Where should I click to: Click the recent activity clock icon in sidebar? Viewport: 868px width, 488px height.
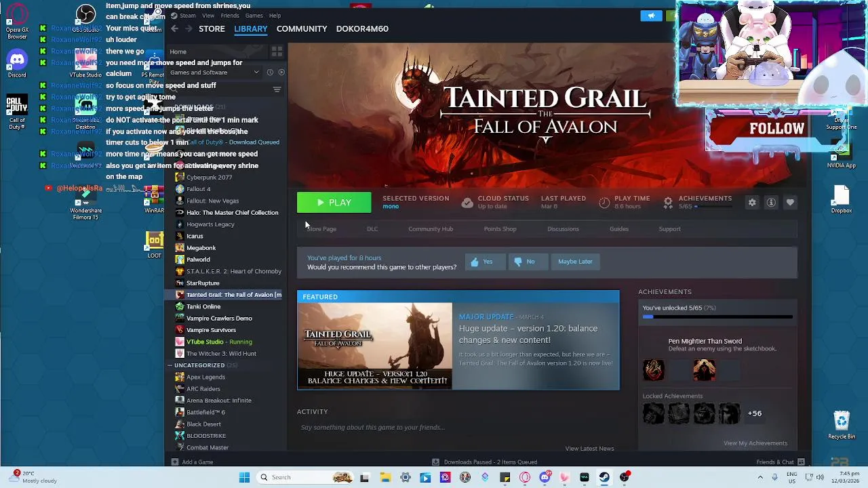(x=270, y=73)
